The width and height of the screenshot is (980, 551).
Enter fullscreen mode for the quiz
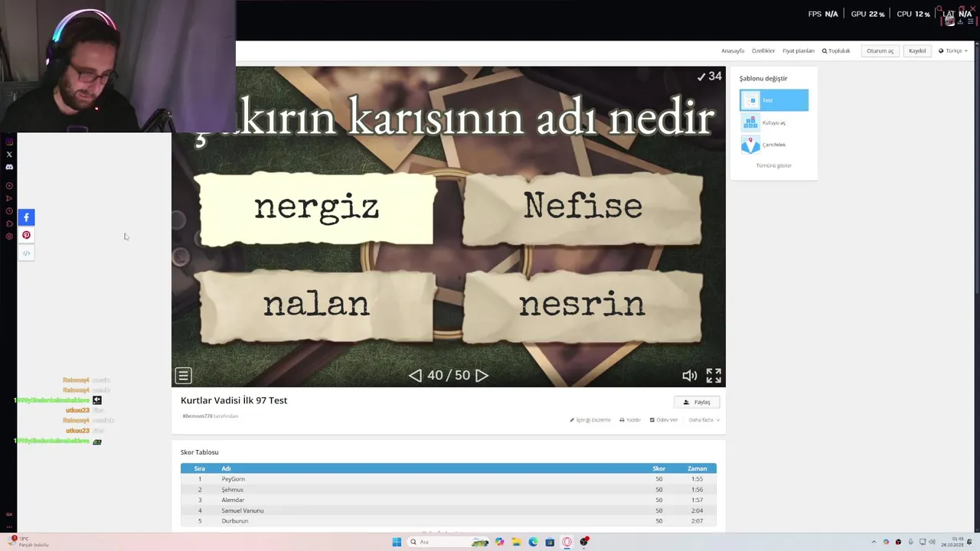[714, 375]
